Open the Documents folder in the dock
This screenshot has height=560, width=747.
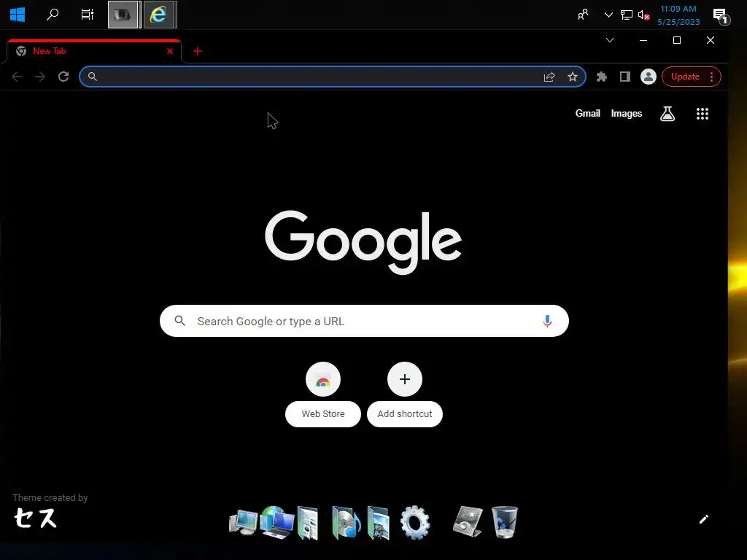point(308,523)
